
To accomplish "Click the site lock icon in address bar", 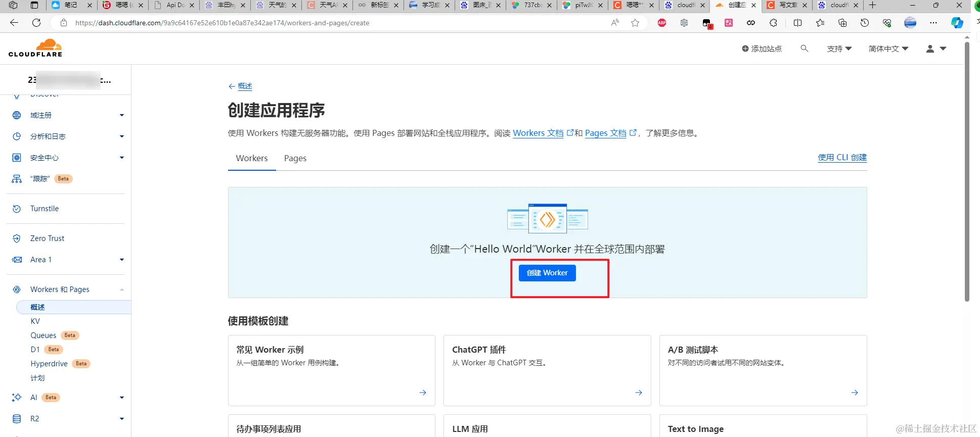I will tap(64, 23).
